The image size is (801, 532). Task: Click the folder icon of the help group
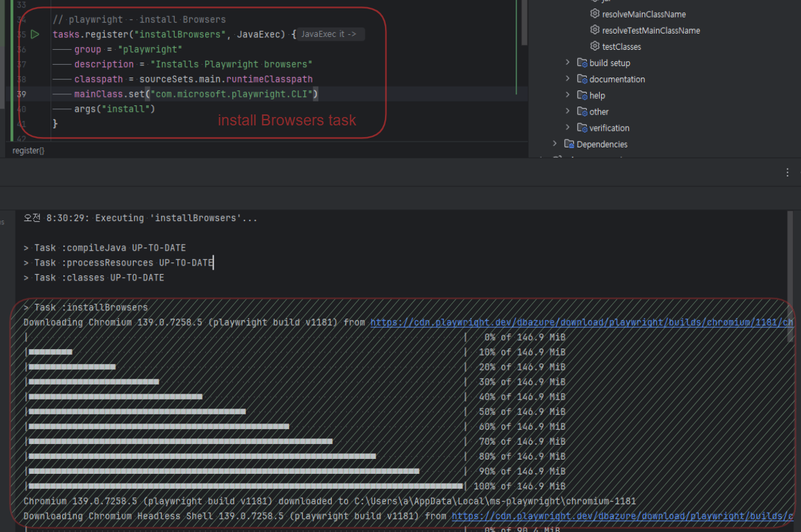point(582,95)
